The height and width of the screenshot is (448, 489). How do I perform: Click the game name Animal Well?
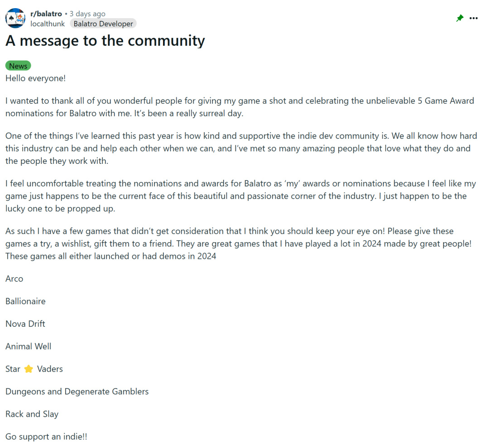coord(29,347)
